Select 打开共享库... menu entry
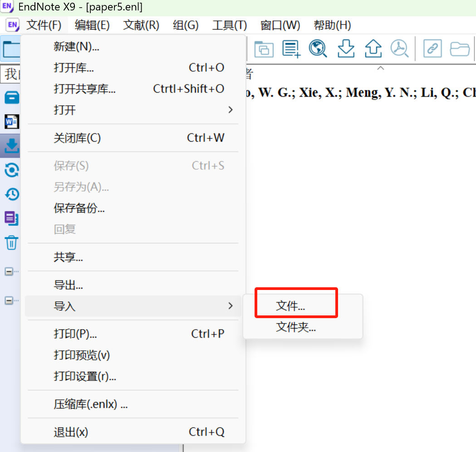This screenshot has width=476, height=452. point(133,89)
